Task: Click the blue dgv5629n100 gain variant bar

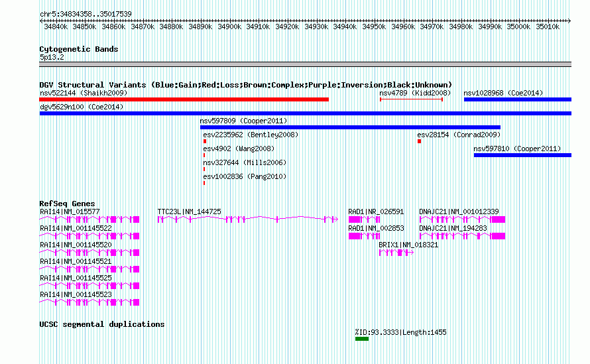Action: (306, 113)
